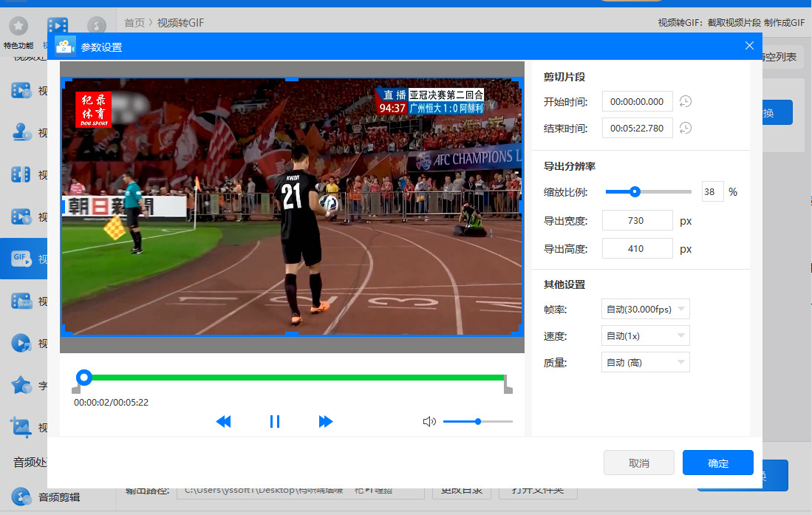The height and width of the screenshot is (515, 812).
Task: Click the 导出高度 input field
Action: [636, 248]
